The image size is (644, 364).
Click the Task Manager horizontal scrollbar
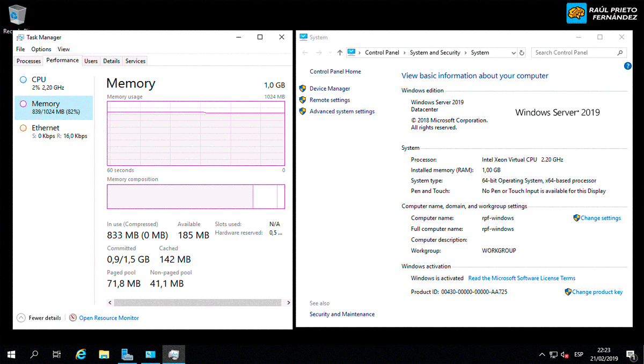tap(199, 303)
